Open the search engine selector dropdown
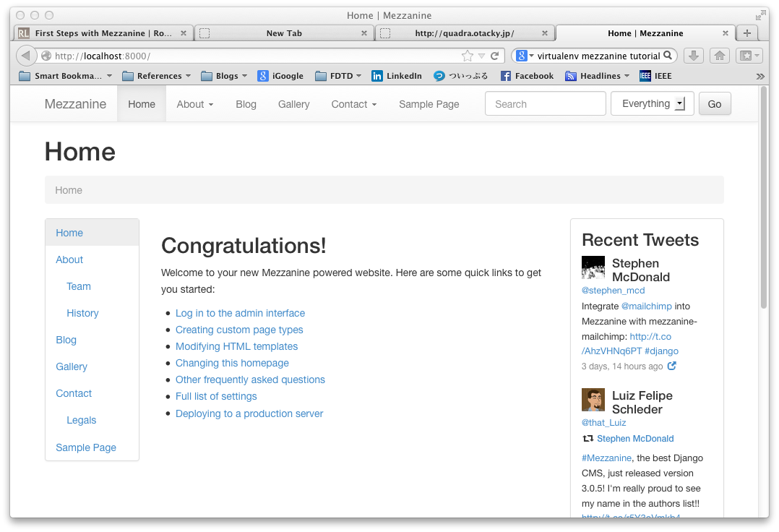Screen dimensions: 779x532 (523, 56)
